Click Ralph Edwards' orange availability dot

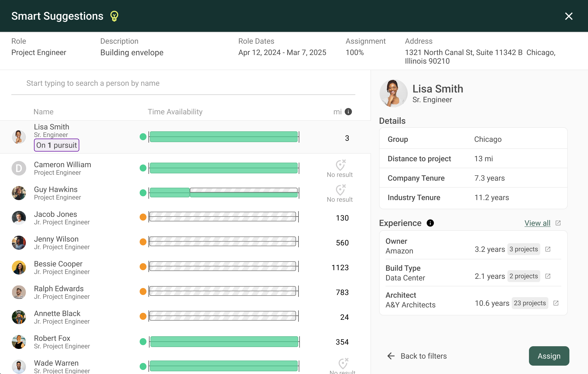click(143, 291)
